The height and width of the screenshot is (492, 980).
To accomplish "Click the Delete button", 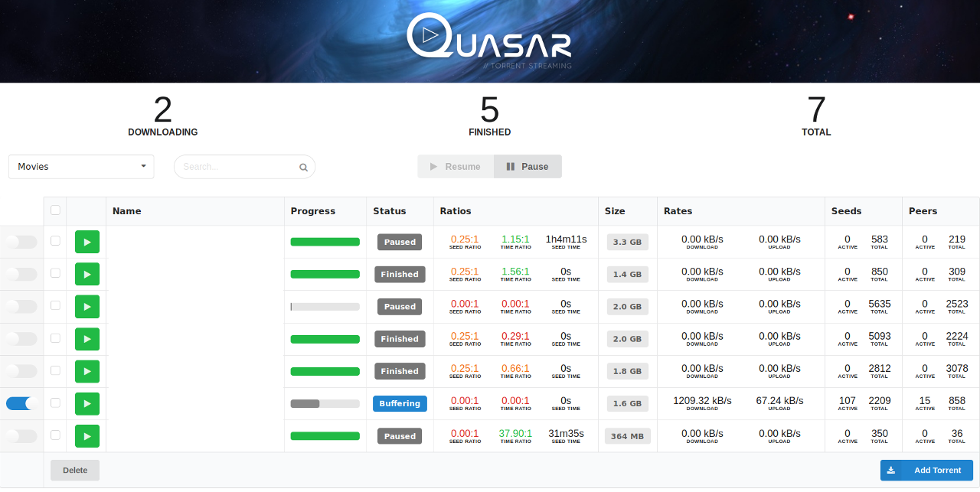I will tap(75, 470).
